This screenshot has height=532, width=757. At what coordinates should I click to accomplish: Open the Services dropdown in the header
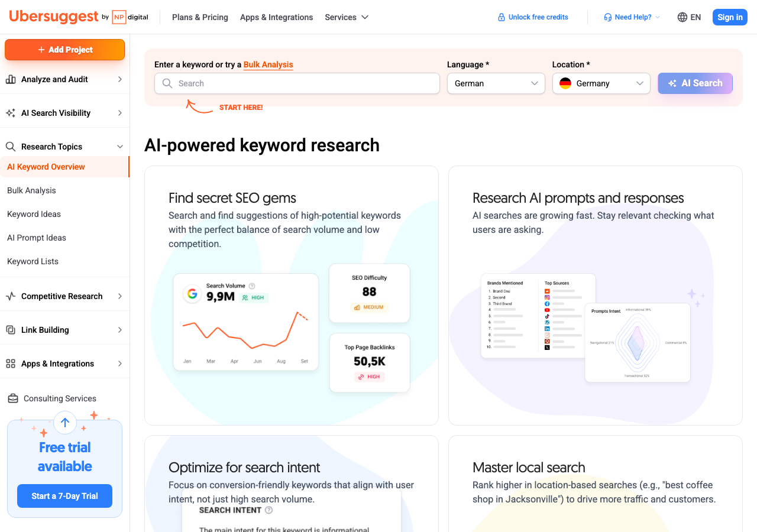tap(347, 17)
